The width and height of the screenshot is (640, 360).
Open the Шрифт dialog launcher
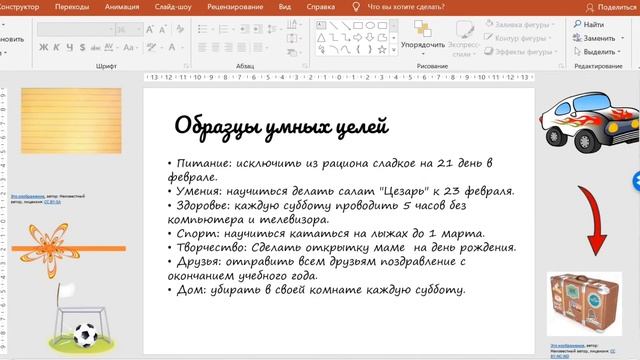pyautogui.click(x=187, y=66)
